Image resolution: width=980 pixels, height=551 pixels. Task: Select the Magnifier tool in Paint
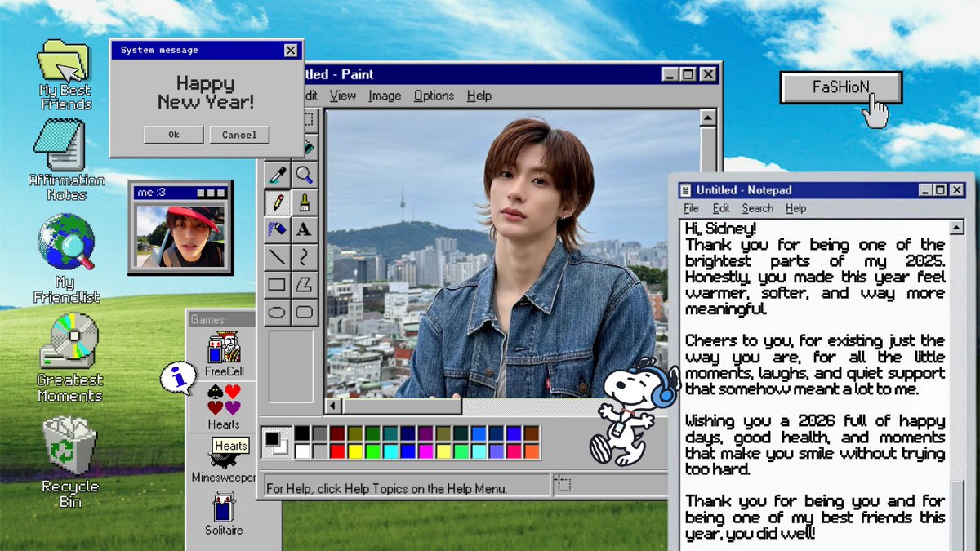pyautogui.click(x=304, y=174)
